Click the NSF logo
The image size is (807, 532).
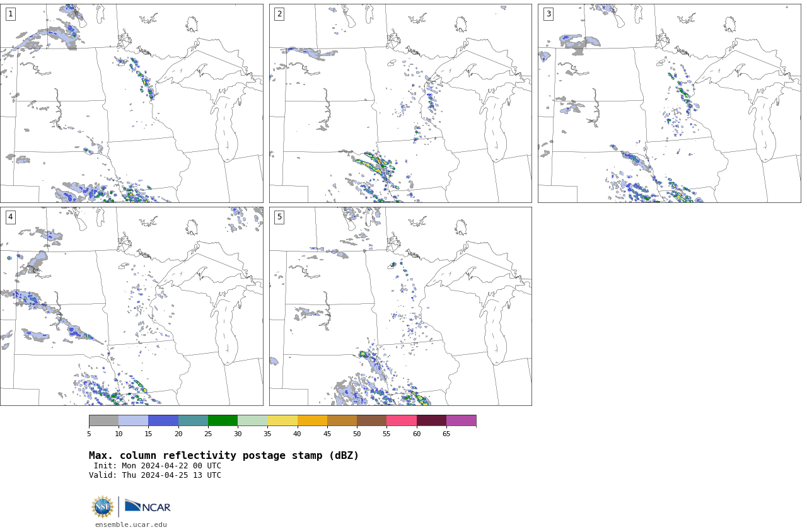pyautogui.click(x=103, y=507)
